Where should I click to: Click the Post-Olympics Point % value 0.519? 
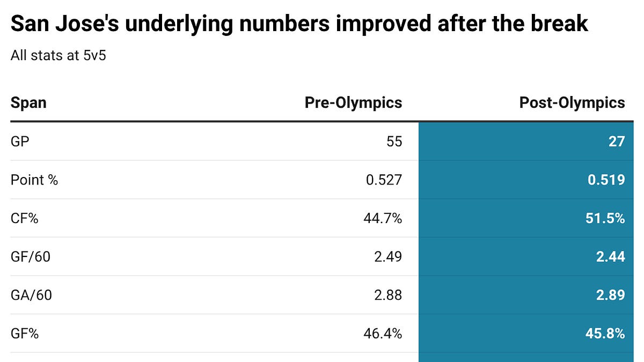(606, 180)
